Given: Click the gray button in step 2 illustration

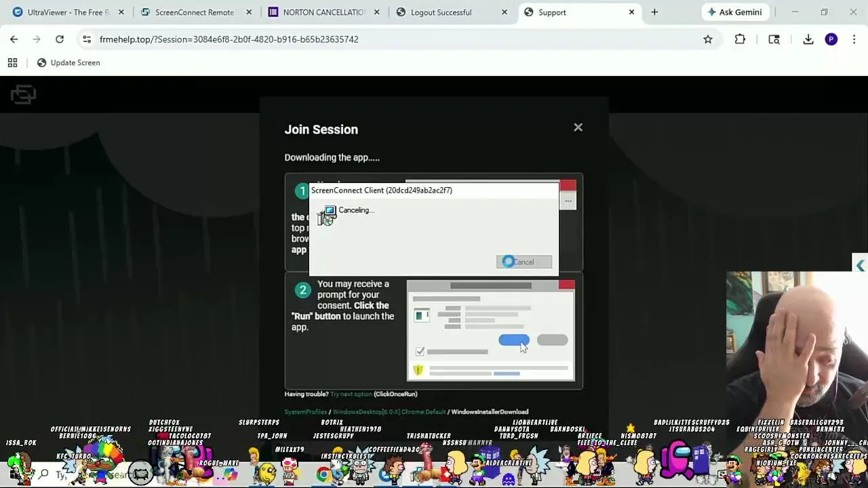Looking at the screenshot, I should [552, 340].
